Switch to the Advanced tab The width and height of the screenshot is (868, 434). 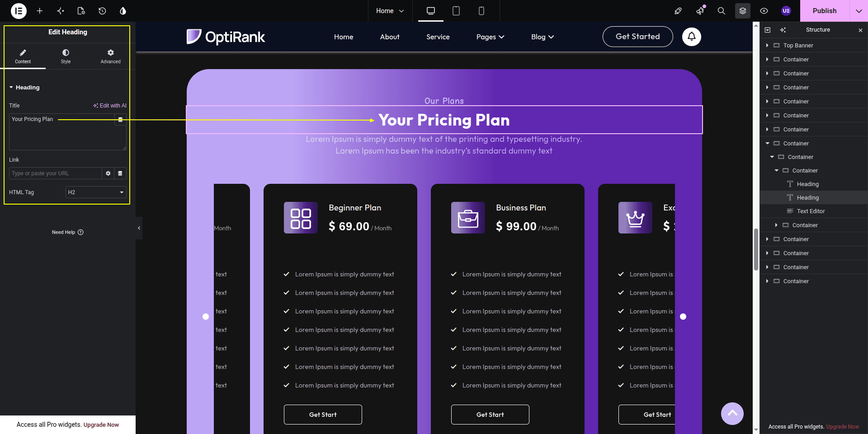pos(111,56)
